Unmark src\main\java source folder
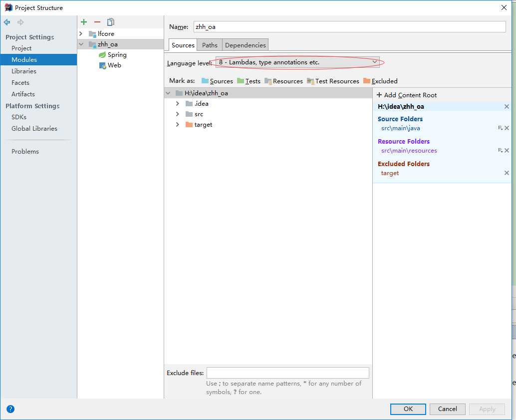 click(507, 128)
